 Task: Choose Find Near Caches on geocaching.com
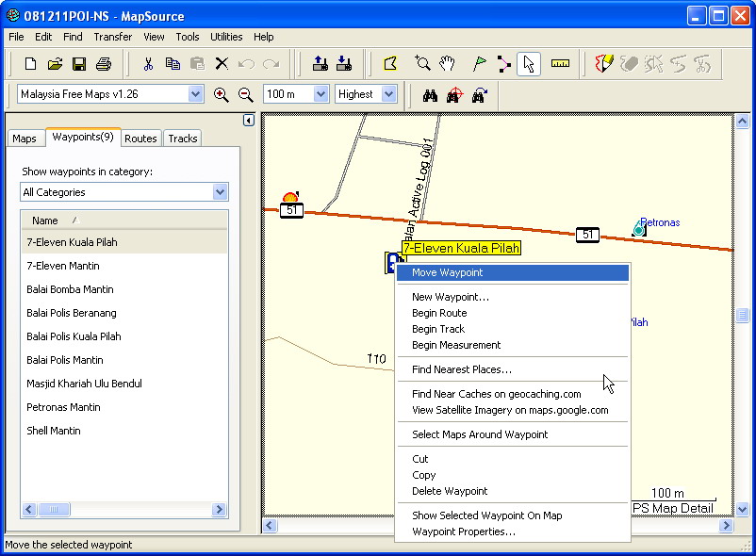pos(513,394)
